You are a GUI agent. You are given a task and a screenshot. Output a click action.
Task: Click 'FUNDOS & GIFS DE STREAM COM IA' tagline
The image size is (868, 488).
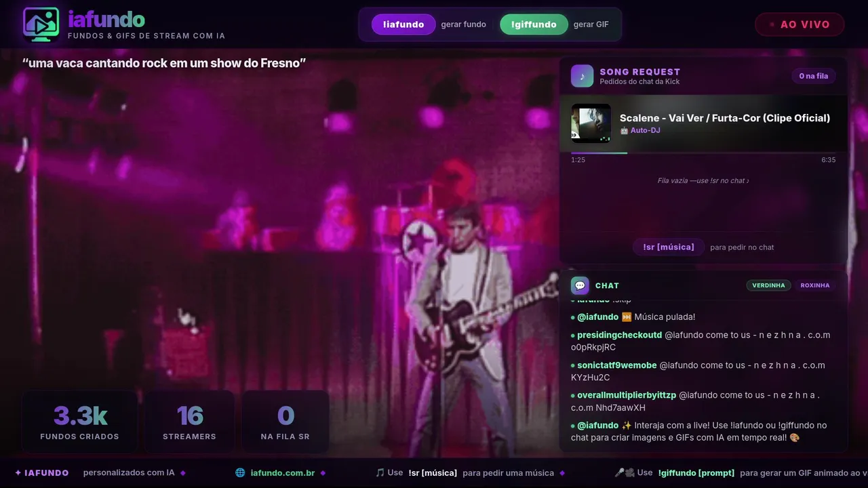pyautogui.click(x=146, y=36)
